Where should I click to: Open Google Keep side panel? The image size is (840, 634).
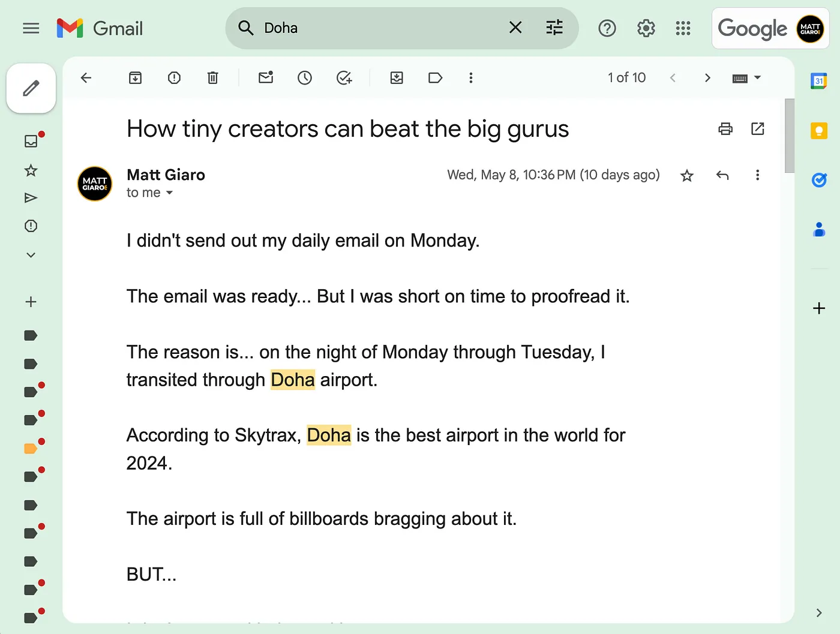pos(819,131)
